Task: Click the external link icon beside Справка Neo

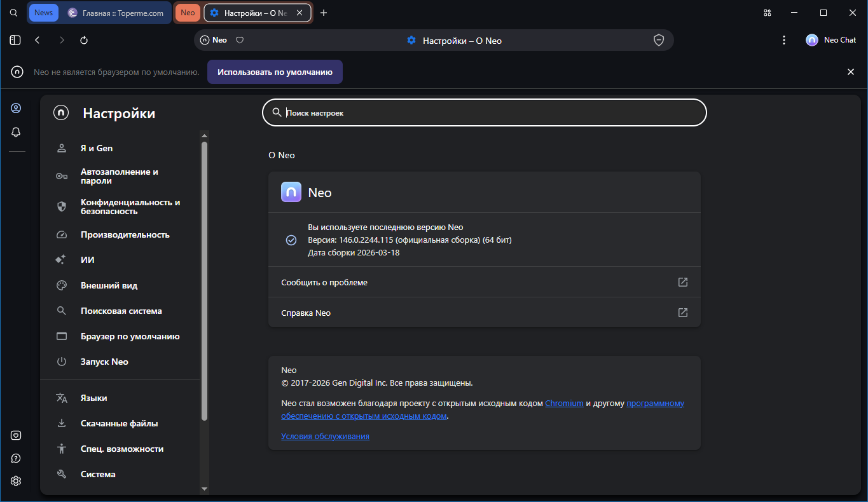Action: [x=683, y=313]
